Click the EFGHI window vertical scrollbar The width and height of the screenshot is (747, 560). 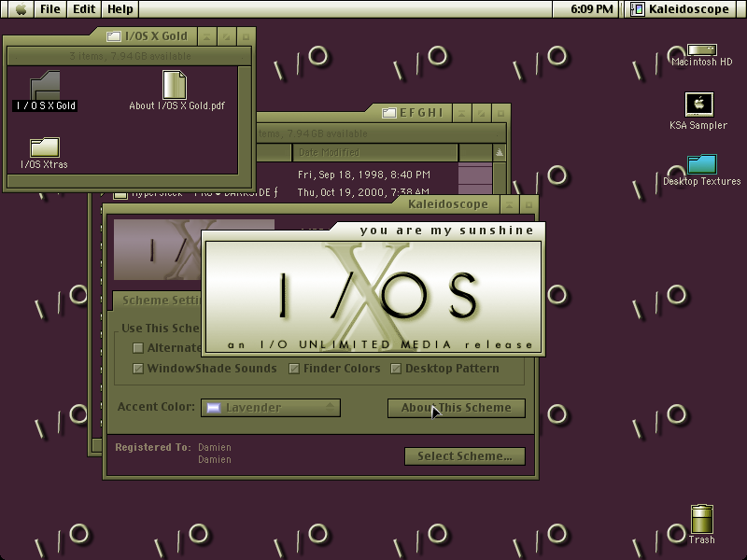[x=499, y=178]
